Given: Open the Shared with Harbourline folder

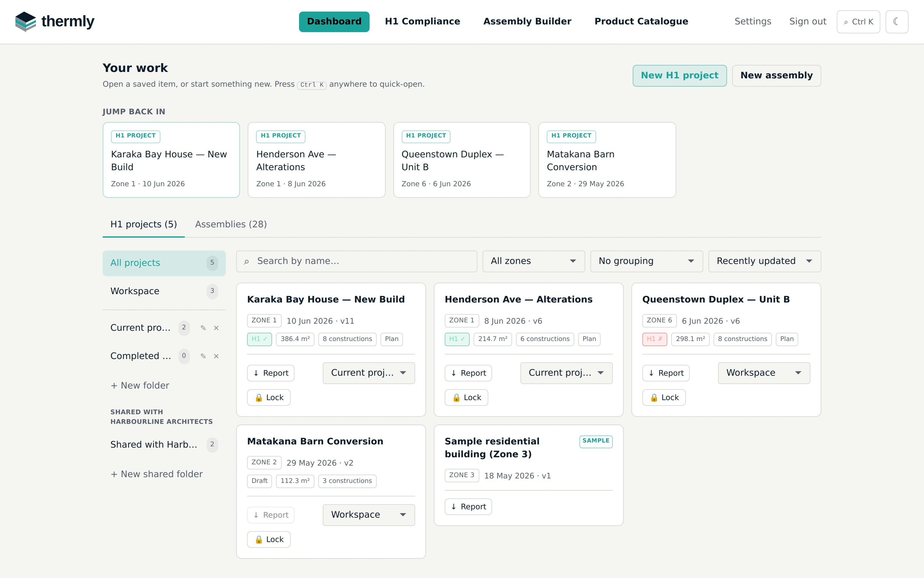Looking at the screenshot, I should pos(164,445).
